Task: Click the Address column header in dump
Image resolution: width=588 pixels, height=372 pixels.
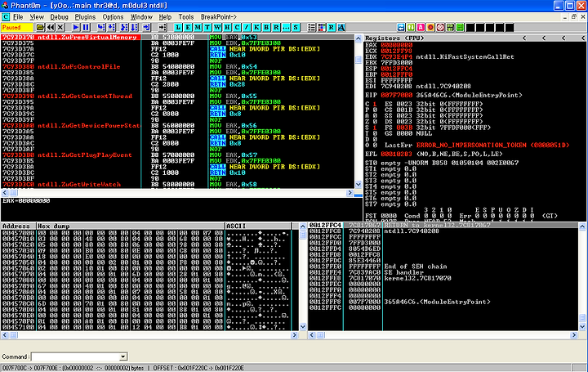Action: pyautogui.click(x=18, y=226)
